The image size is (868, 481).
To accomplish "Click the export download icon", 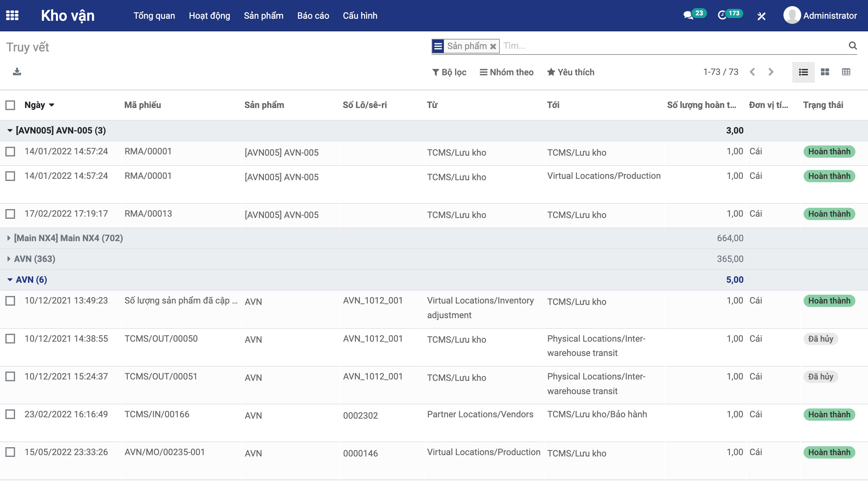I will click(x=17, y=72).
